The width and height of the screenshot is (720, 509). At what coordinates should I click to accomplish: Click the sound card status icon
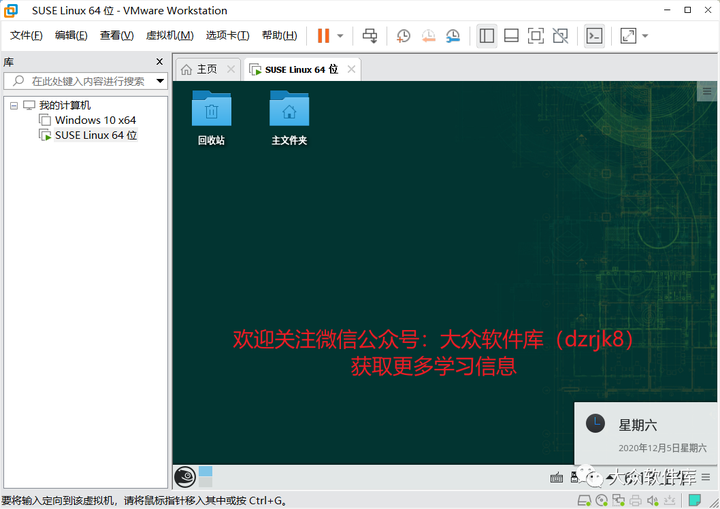click(652, 500)
